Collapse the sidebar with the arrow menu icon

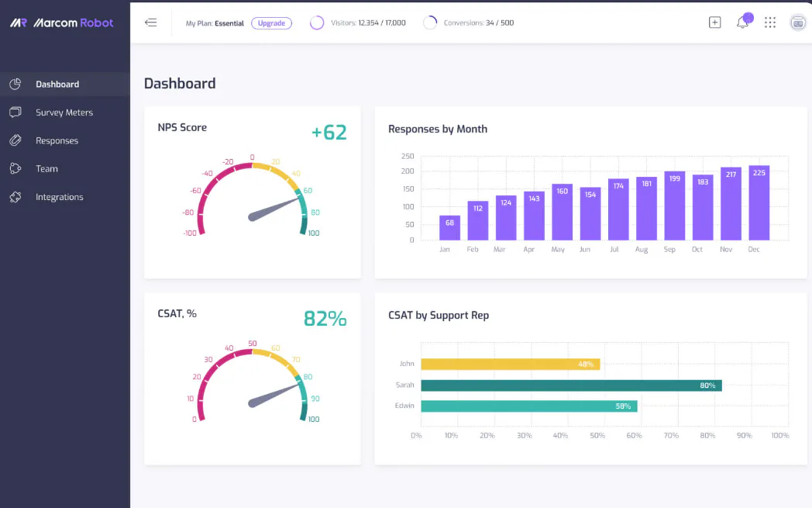150,22
